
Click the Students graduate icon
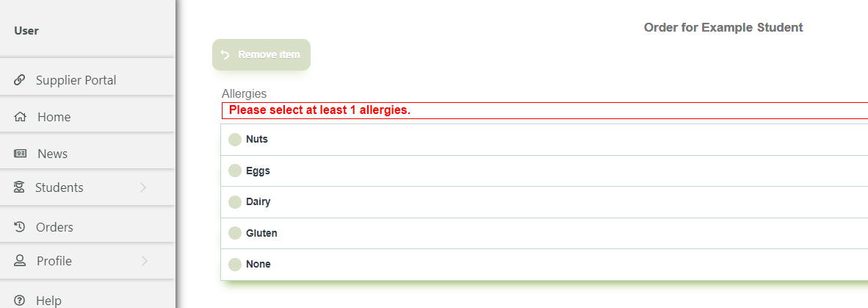point(20,187)
